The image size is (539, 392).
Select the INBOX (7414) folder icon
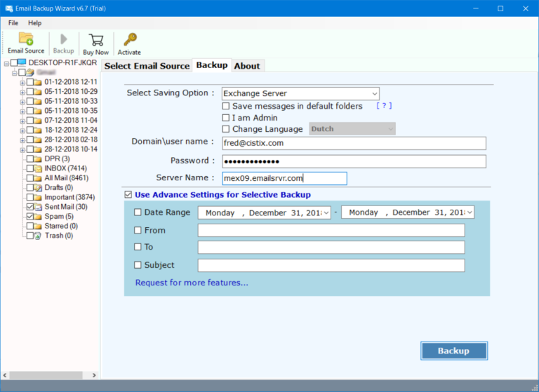[38, 168]
